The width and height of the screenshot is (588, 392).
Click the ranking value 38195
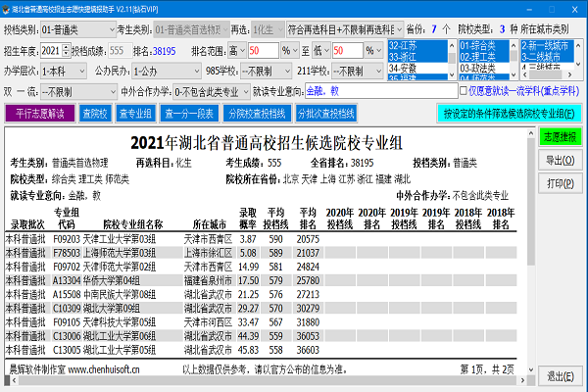(165, 51)
